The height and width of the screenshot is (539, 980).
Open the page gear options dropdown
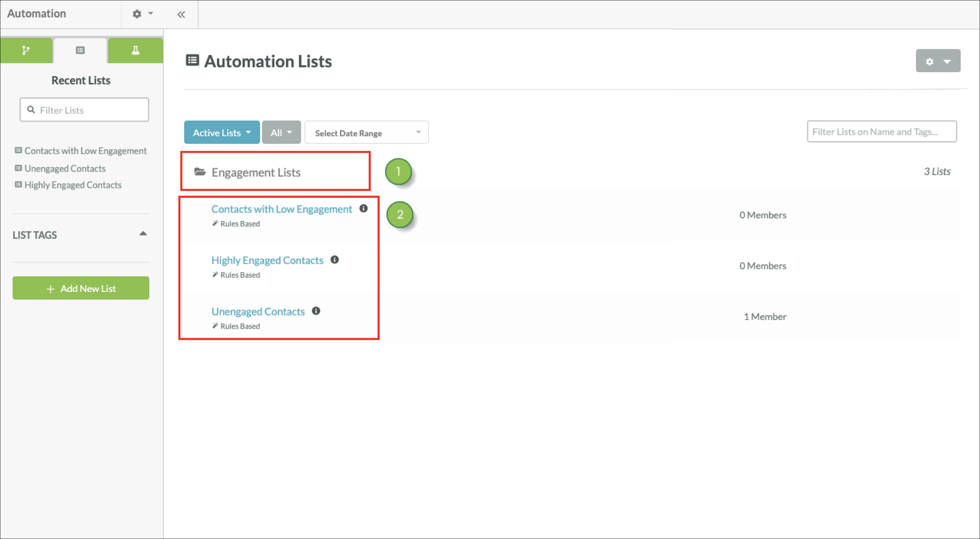pyautogui.click(x=938, y=61)
